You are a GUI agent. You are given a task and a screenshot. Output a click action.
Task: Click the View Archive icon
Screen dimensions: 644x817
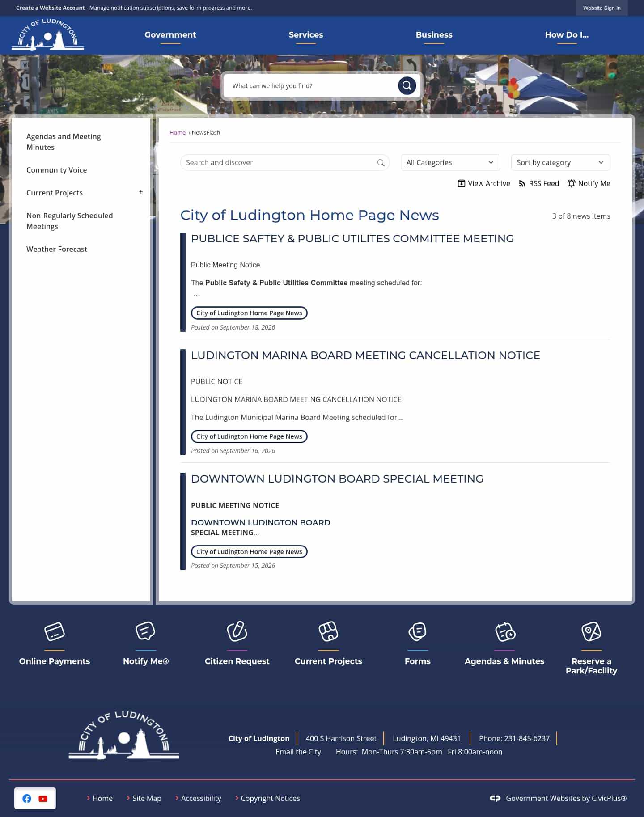tap(462, 183)
